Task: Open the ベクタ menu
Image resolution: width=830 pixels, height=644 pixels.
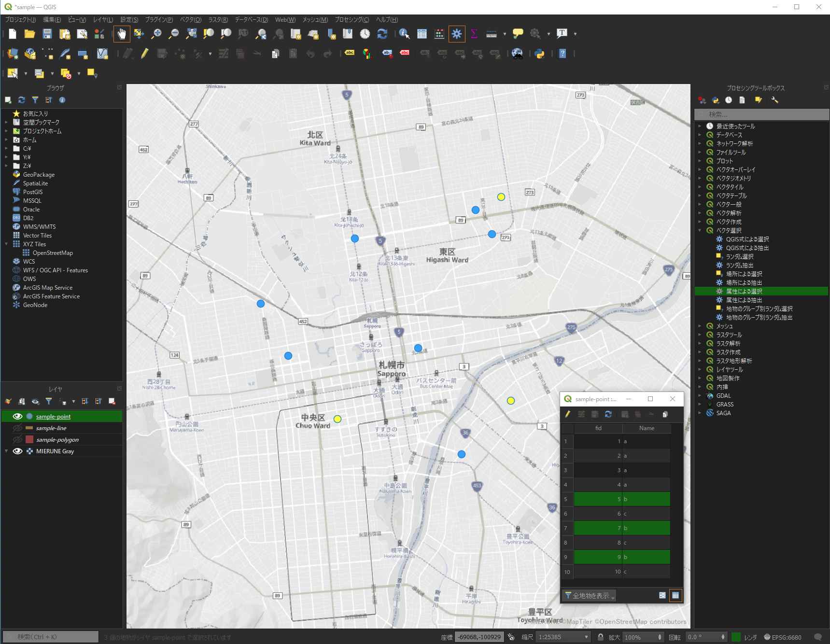Action: click(190, 20)
